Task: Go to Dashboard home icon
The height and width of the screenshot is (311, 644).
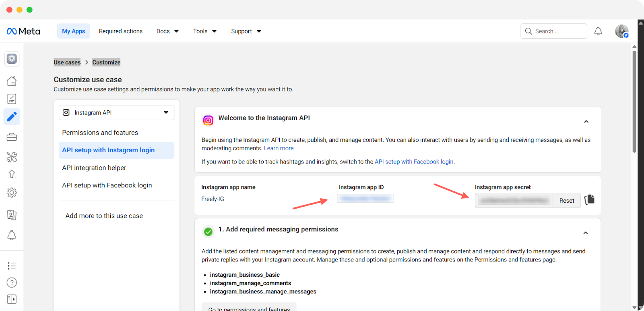Action: click(x=12, y=81)
